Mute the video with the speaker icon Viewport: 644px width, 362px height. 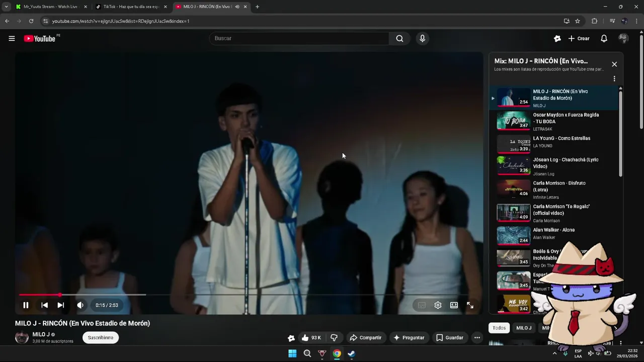[80, 305]
